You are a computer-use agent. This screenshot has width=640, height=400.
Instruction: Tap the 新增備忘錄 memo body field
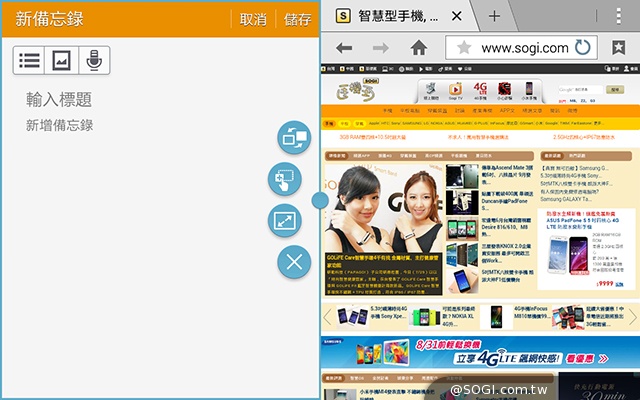60,125
